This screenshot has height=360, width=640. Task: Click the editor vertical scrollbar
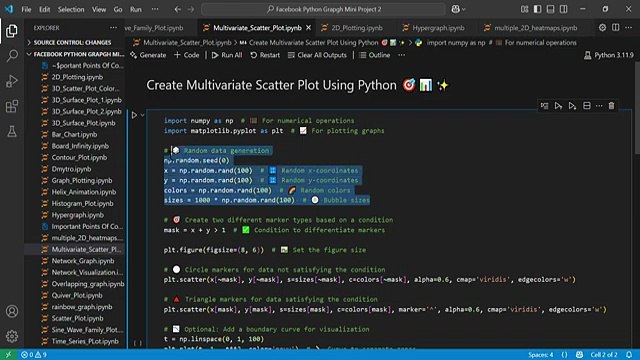(x=637, y=108)
